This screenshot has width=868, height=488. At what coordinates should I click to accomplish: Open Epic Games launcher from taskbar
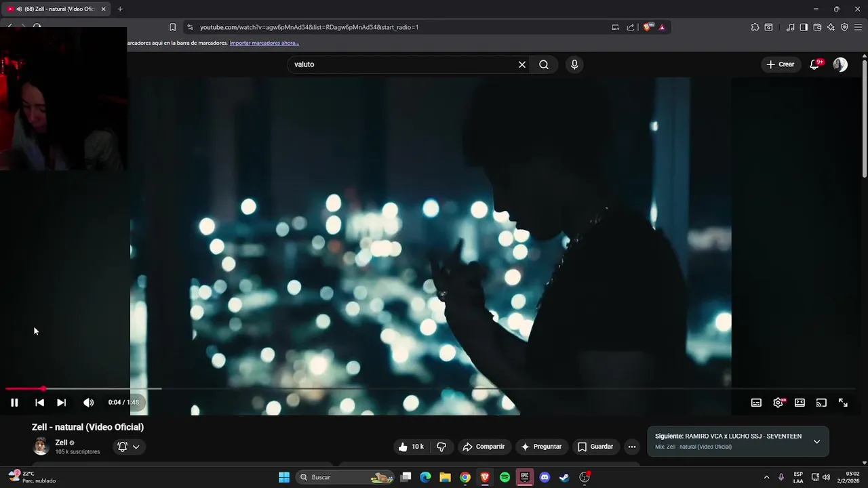[524, 477]
